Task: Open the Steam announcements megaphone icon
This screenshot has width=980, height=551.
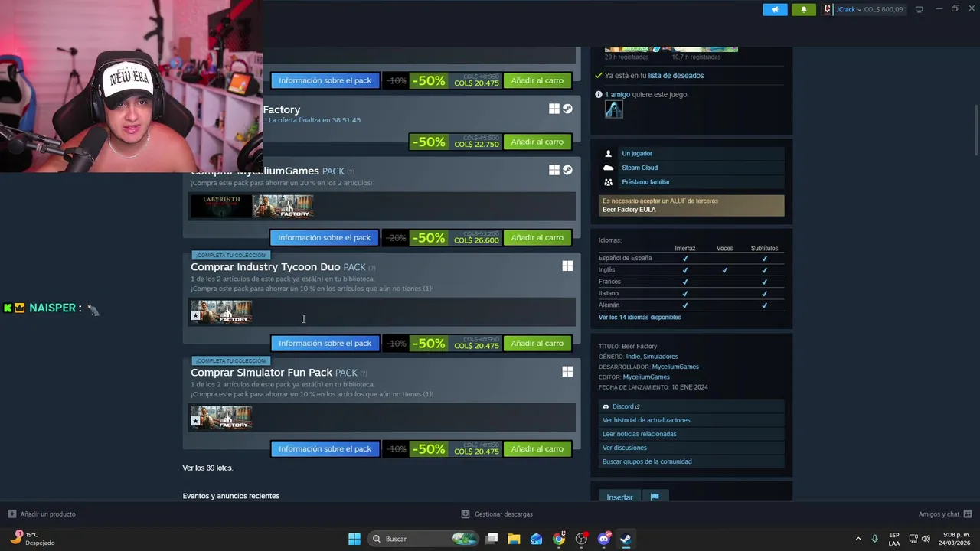Action: [x=775, y=9]
